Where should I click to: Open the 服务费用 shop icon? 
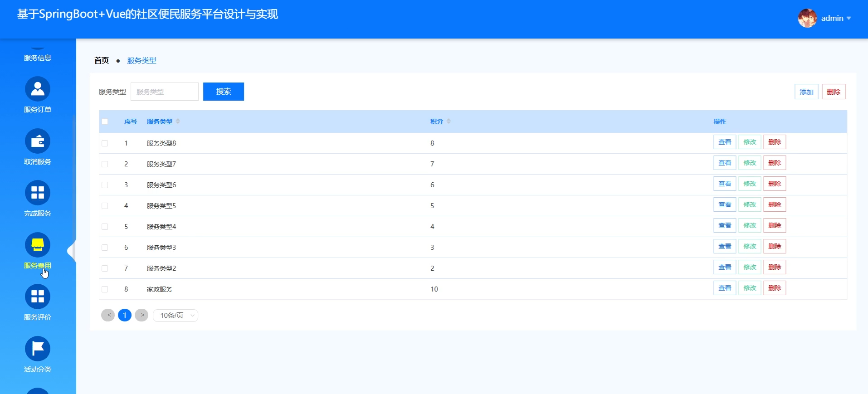(x=38, y=245)
